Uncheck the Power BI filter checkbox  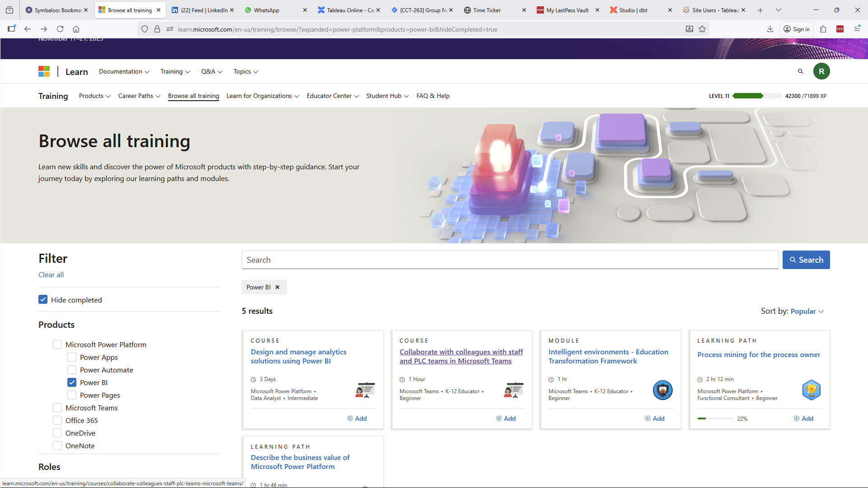(x=72, y=382)
